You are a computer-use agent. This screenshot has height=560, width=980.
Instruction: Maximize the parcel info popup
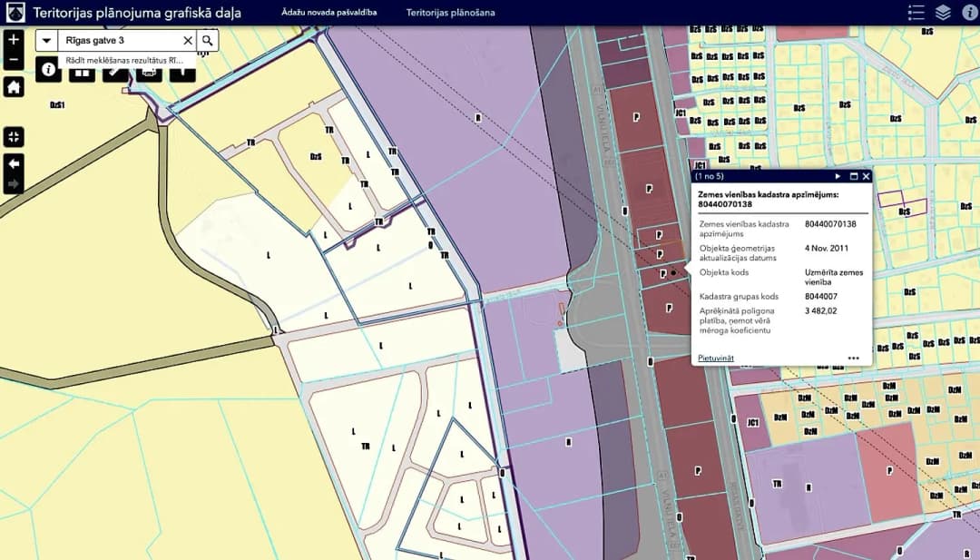click(x=854, y=176)
